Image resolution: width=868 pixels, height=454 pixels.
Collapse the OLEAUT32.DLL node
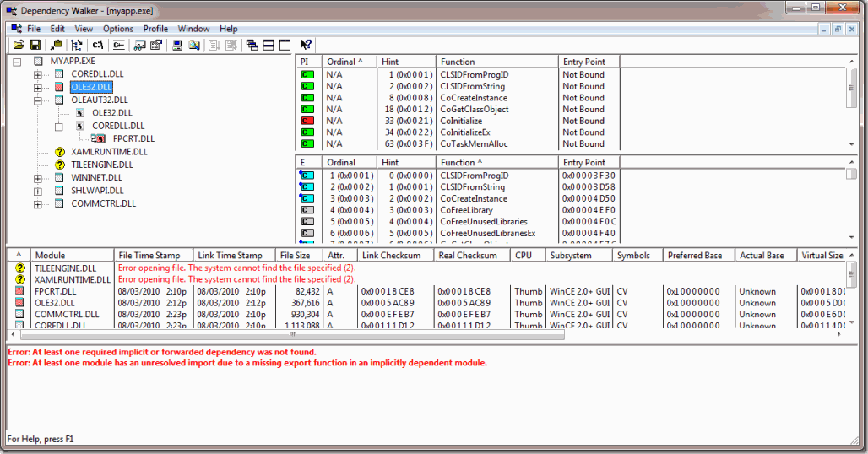coord(38,100)
